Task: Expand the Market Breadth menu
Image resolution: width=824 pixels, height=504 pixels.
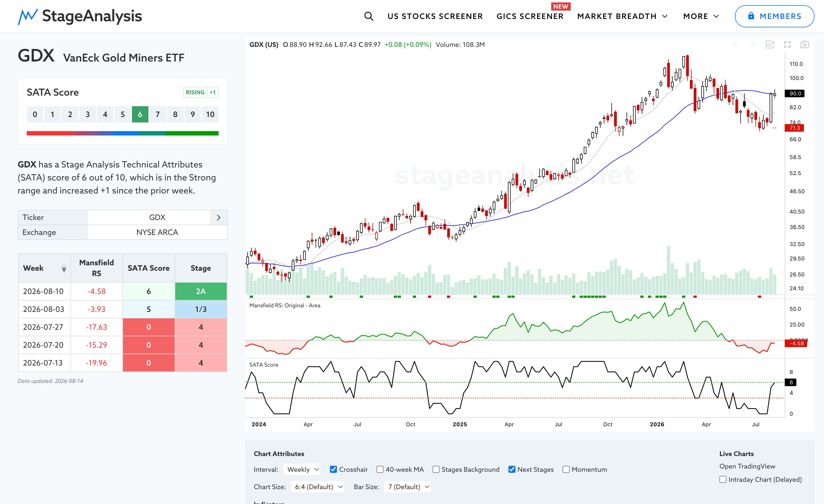Action: (622, 16)
